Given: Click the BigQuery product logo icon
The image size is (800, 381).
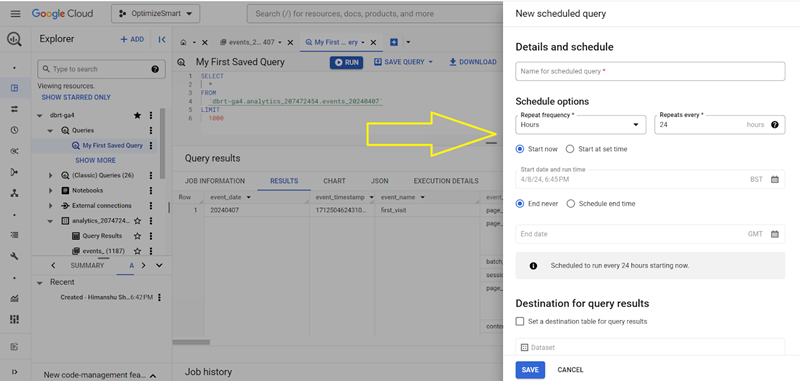Looking at the screenshot, I should pyautogui.click(x=14, y=40).
